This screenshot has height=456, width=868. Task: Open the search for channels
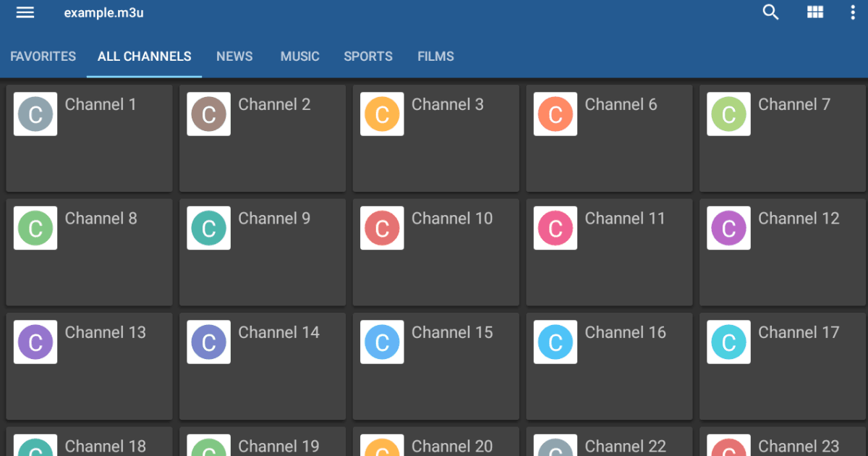(770, 12)
